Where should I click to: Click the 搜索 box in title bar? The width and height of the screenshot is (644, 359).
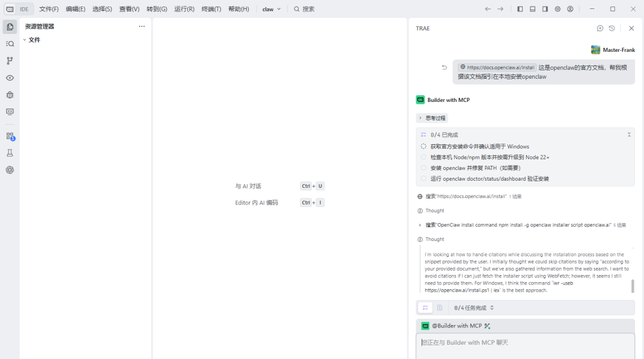pos(304,9)
